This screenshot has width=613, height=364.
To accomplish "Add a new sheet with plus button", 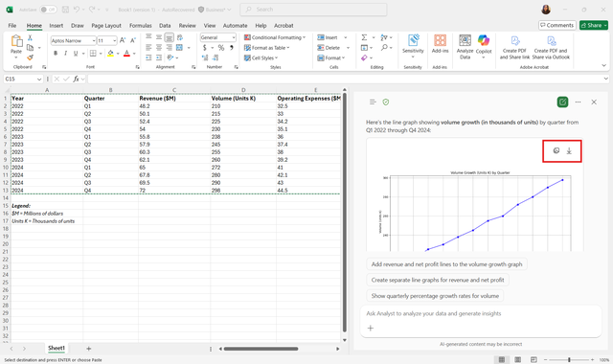I will [89, 349].
